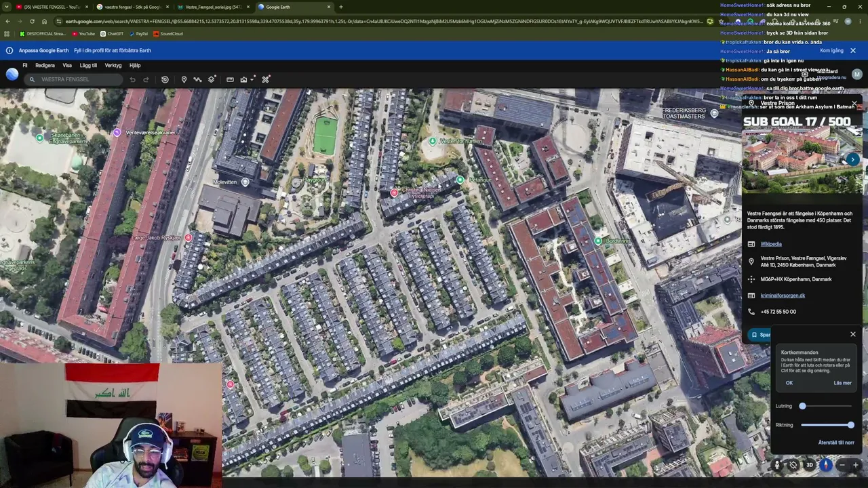Click Venteværelseakvaner purple map marker
This screenshot has height=488, width=868.
pos(117,132)
